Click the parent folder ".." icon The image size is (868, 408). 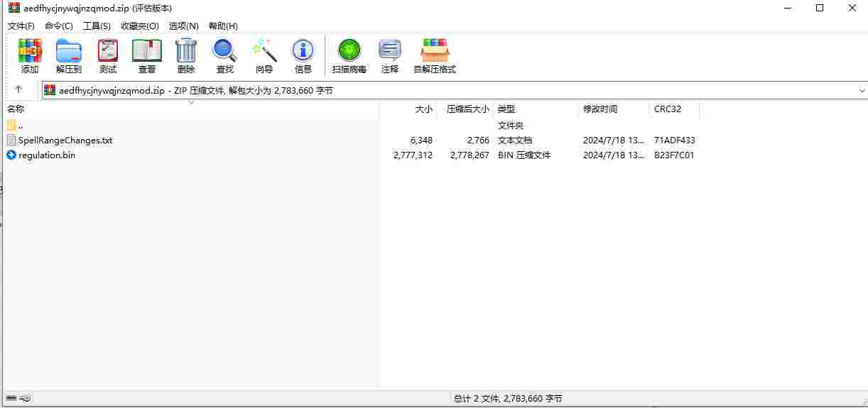click(x=11, y=126)
